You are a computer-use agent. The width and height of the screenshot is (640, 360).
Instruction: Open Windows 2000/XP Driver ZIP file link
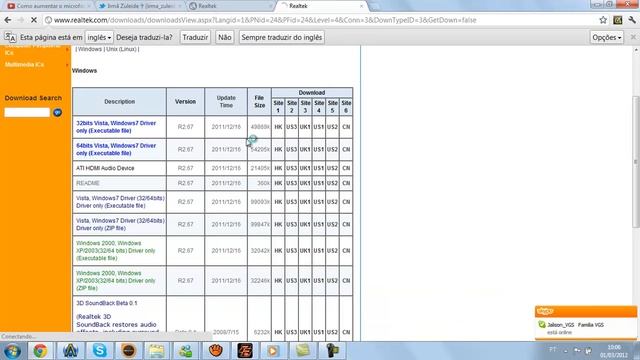pyautogui.click(x=116, y=281)
